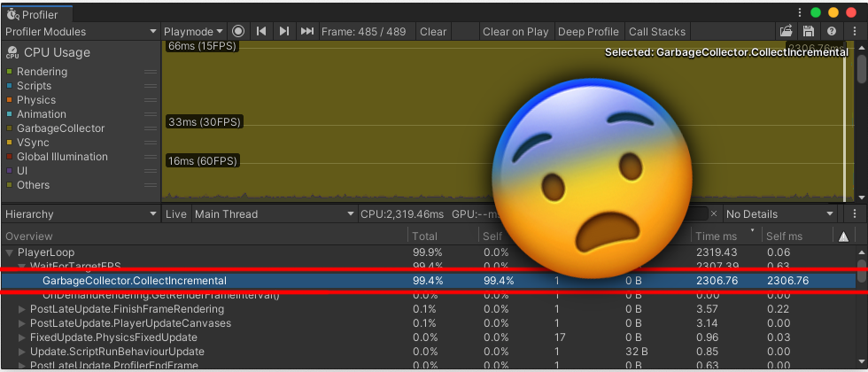
Task: Jump to the current last frame
Action: click(307, 32)
